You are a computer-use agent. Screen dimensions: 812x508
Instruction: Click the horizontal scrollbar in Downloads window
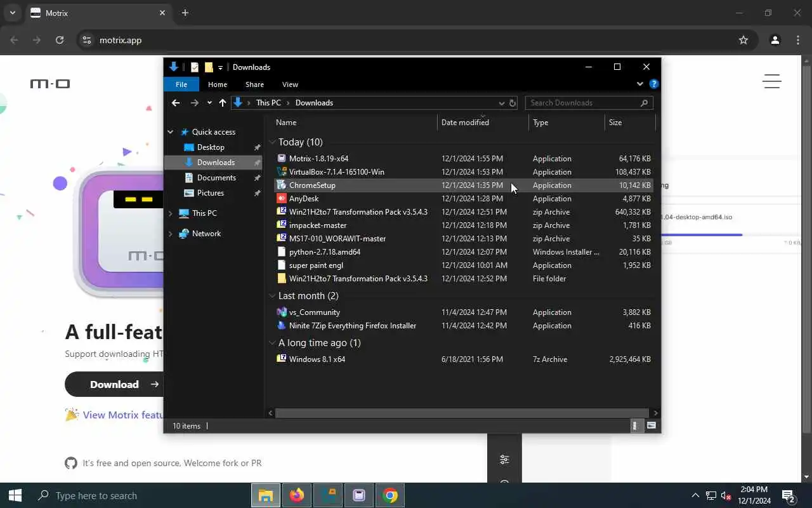461,413
